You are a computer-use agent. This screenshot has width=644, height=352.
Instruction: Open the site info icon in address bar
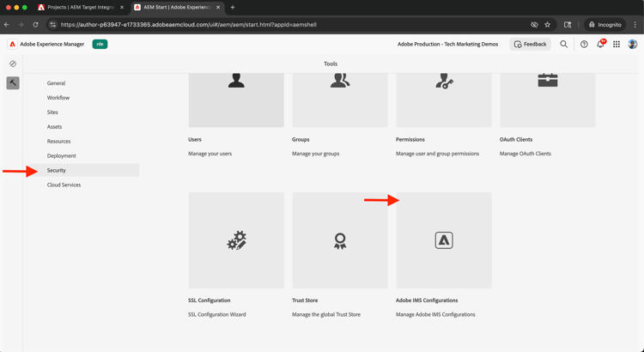click(x=52, y=25)
